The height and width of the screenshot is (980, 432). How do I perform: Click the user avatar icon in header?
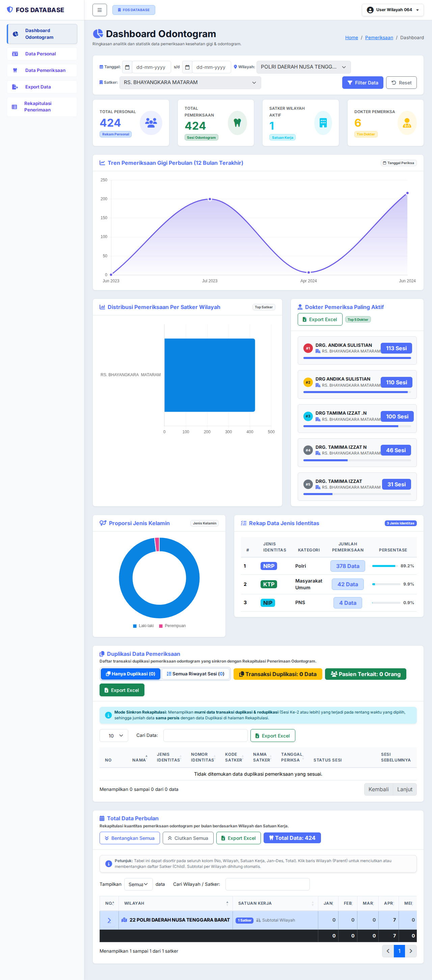pyautogui.click(x=370, y=10)
